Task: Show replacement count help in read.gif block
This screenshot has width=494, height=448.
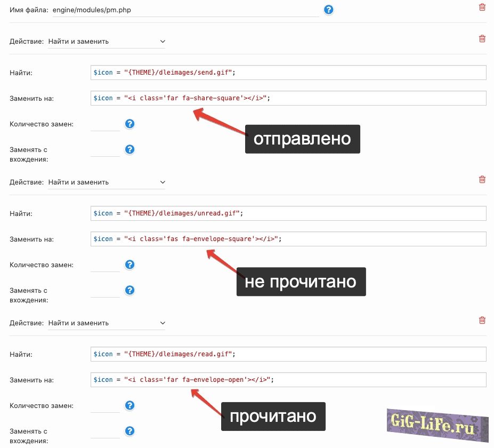Action: click(129, 406)
